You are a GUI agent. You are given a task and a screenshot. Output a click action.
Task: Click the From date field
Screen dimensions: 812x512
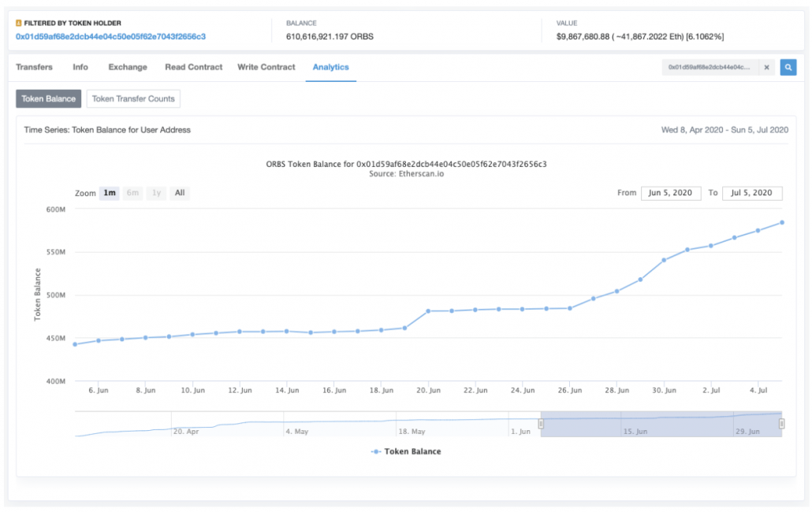[x=671, y=193]
